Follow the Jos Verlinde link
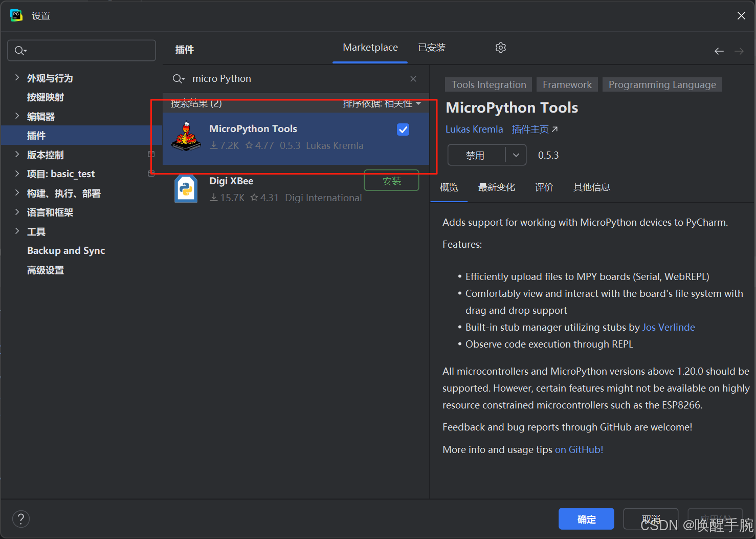Image resolution: width=756 pixels, height=539 pixels. [x=669, y=327]
